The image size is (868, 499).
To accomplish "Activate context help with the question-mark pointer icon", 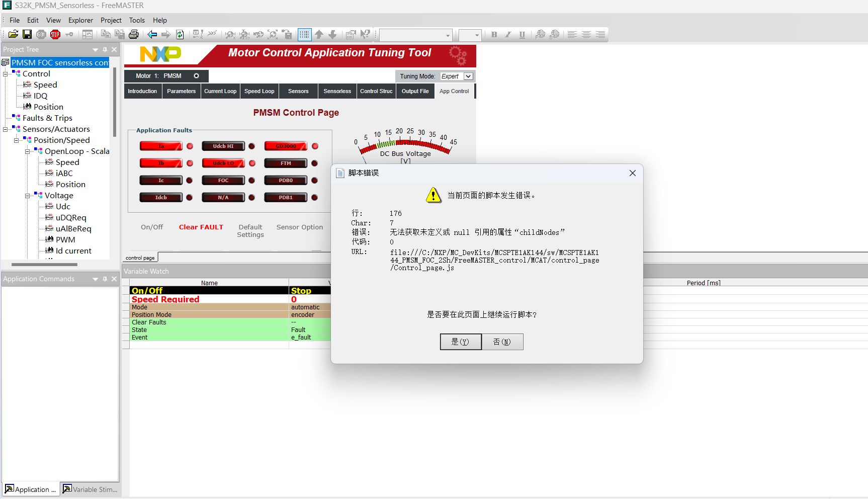I will point(366,34).
